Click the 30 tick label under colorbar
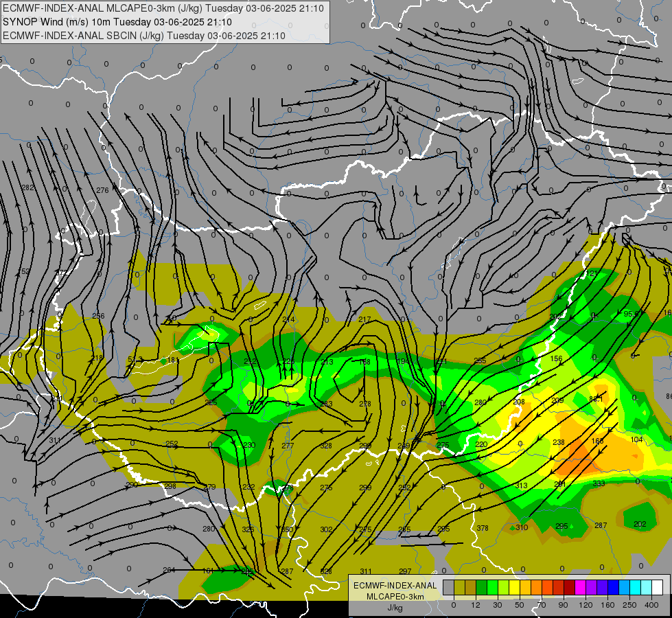Viewport: 672px width, 618px height. tap(498, 605)
